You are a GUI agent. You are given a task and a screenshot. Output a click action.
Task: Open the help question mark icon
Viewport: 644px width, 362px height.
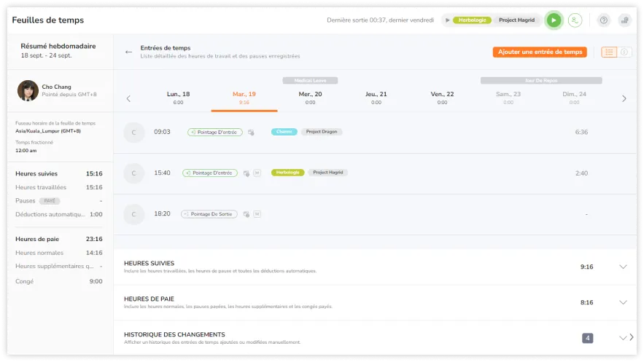[x=603, y=20]
